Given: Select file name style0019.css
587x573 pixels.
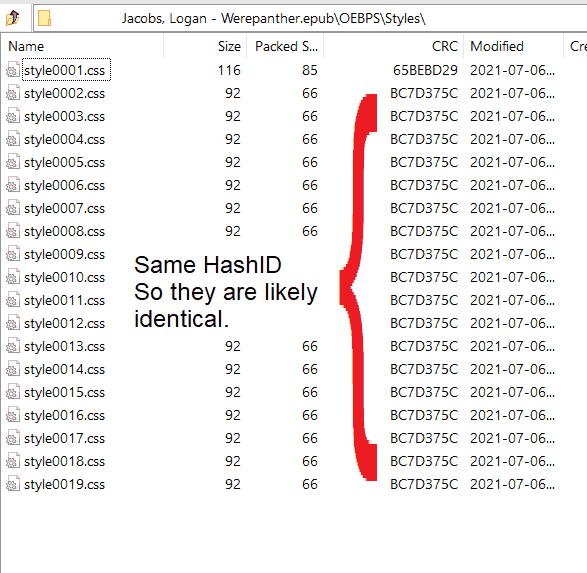Looking at the screenshot, I should 64,484.
